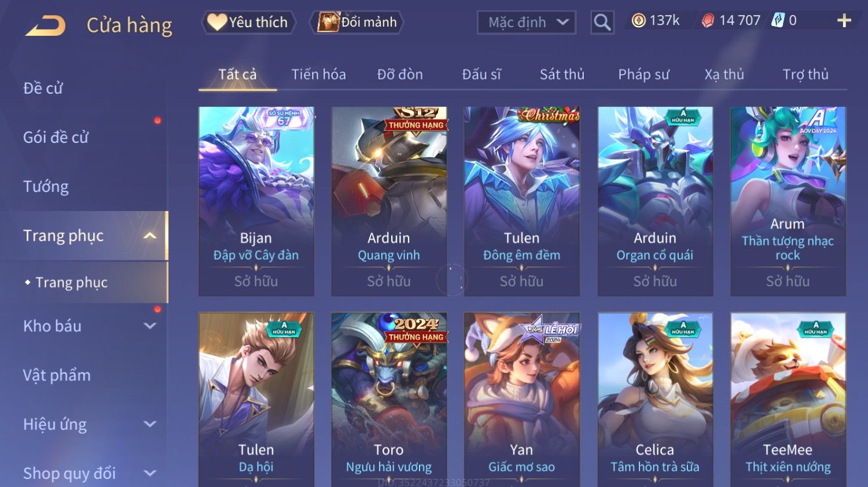Select the Tiến hóa tab

(x=318, y=74)
